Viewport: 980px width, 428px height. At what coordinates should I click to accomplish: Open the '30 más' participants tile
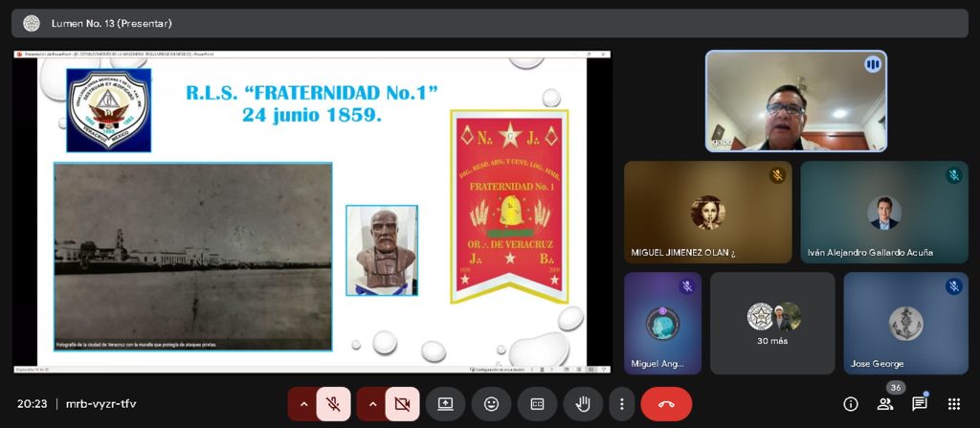(772, 324)
